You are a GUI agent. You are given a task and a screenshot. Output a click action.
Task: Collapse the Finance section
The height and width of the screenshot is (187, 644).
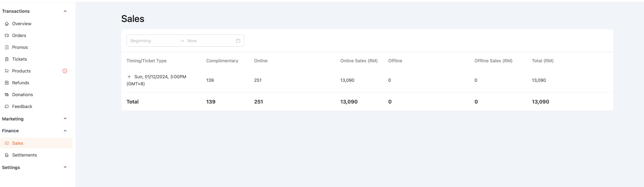tap(65, 131)
